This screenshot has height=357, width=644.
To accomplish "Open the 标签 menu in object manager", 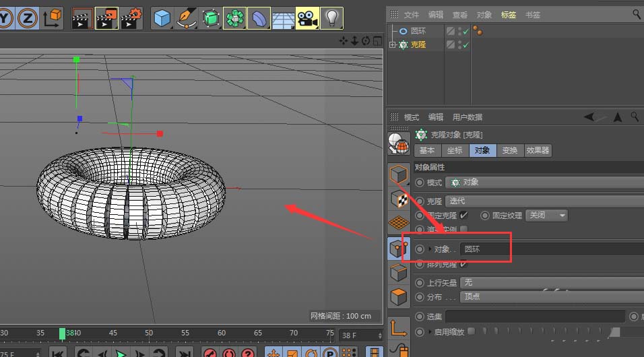I will click(509, 15).
